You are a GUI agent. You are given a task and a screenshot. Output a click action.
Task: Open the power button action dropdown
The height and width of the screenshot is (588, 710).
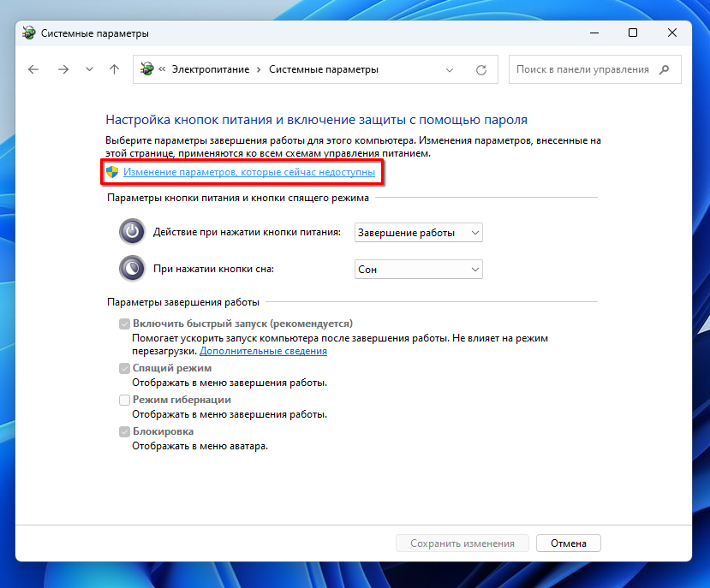[x=418, y=232]
